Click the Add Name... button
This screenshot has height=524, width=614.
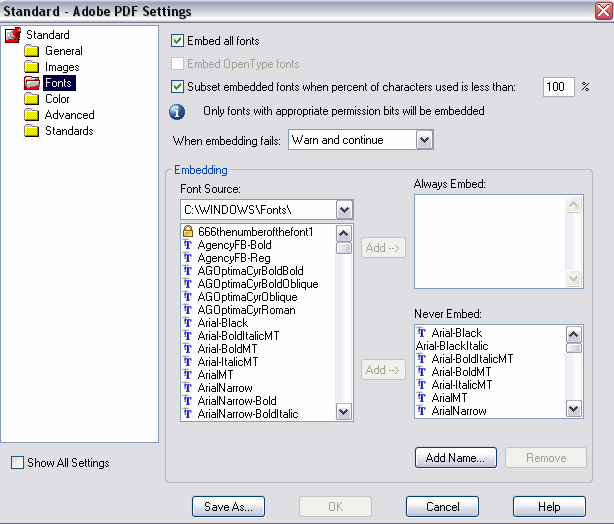point(456,457)
